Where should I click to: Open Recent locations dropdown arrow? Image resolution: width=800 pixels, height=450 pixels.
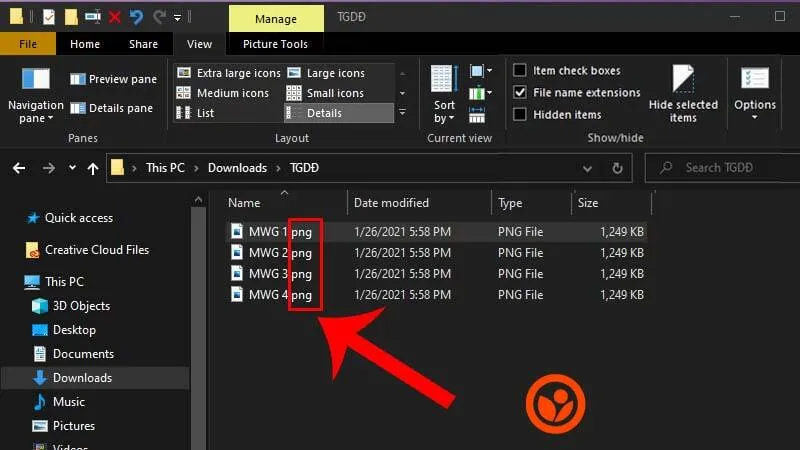(x=72, y=167)
